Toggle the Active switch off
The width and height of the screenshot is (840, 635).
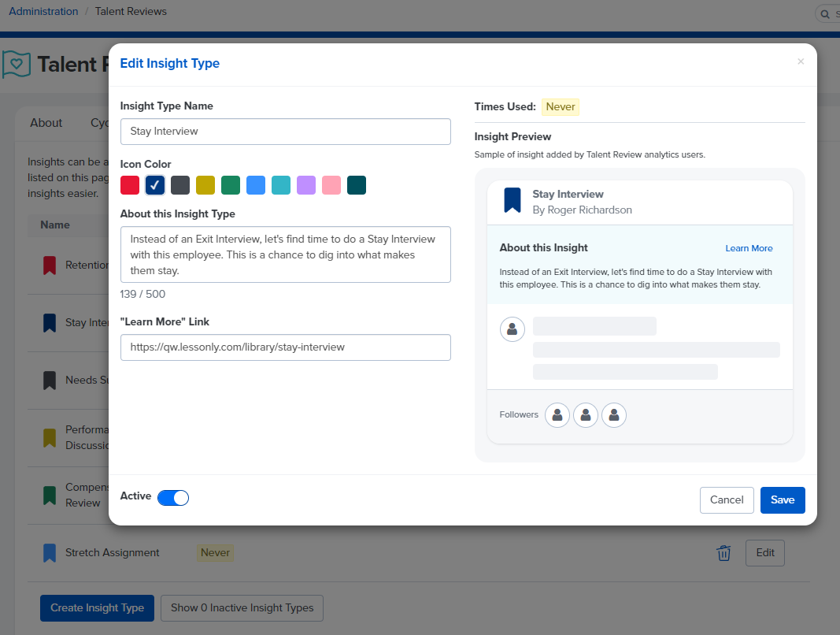point(173,498)
